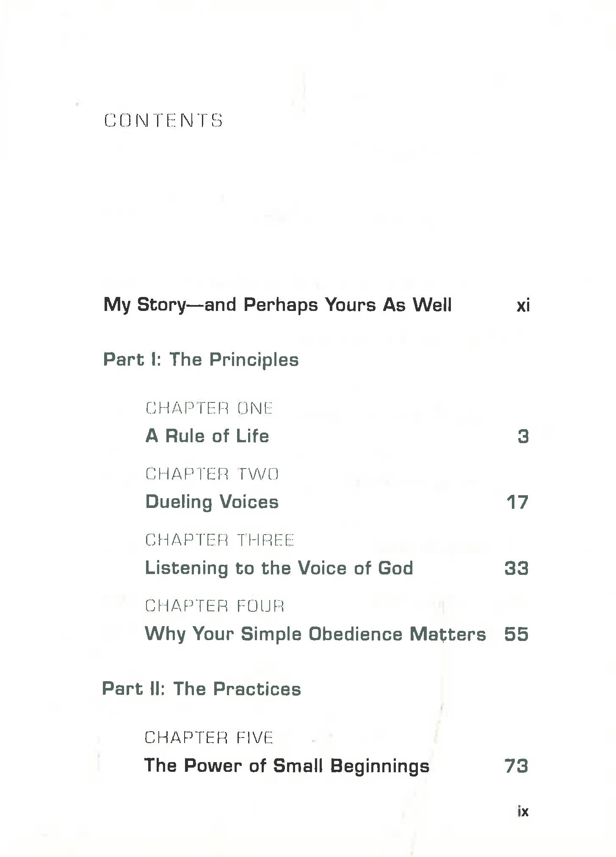Screen dimensions: 616x857
Task: Select the "Part II: The Practices" heading
Action: tap(202, 689)
